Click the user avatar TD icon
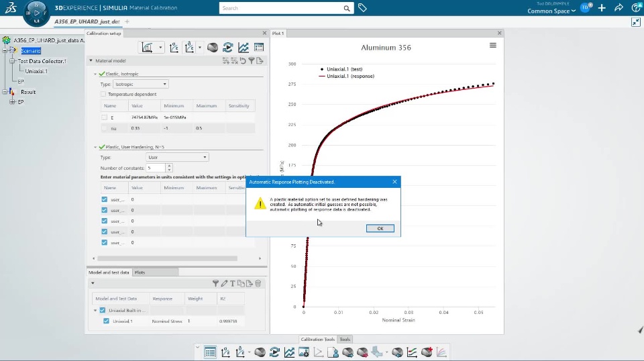This screenshot has width=644, height=361. click(x=585, y=7)
